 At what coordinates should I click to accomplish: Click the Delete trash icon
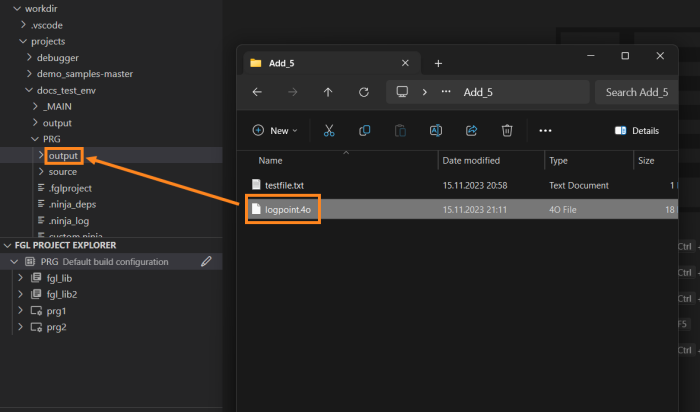507,130
